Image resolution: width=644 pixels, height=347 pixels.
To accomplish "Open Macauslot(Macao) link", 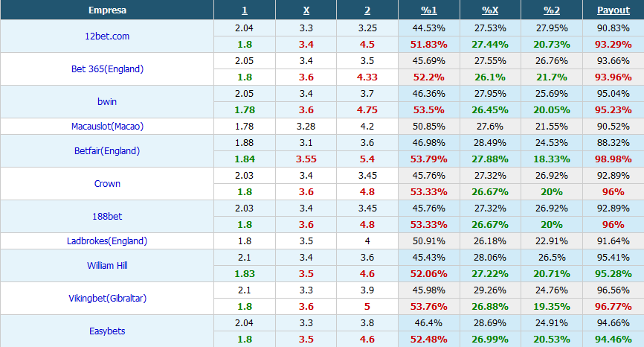I will [107, 127].
